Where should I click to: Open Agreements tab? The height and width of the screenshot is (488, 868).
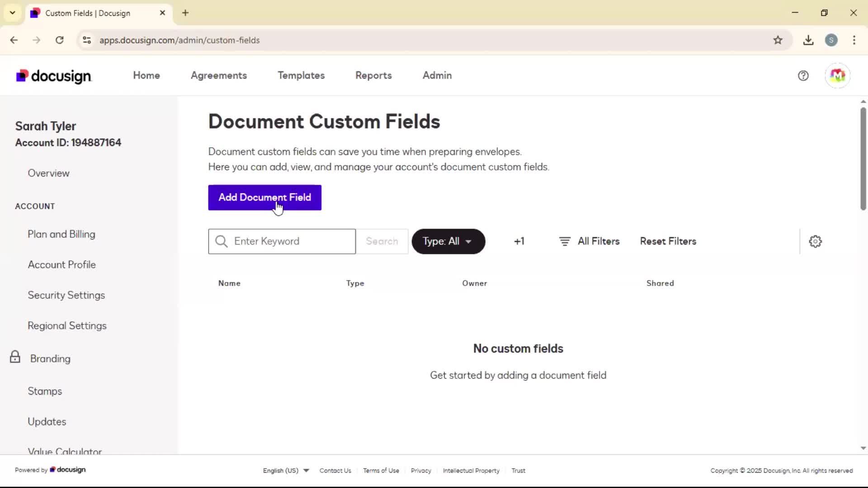click(x=219, y=75)
